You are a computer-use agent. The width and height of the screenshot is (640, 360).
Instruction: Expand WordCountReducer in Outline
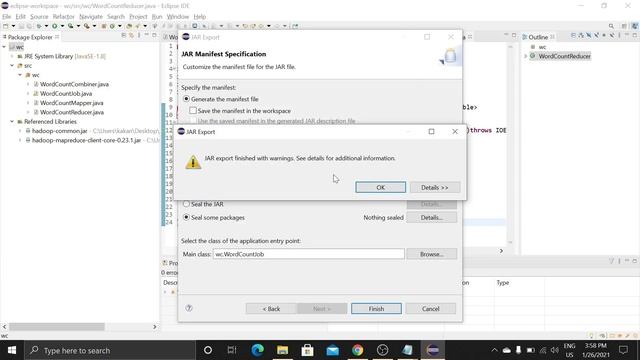point(526,56)
